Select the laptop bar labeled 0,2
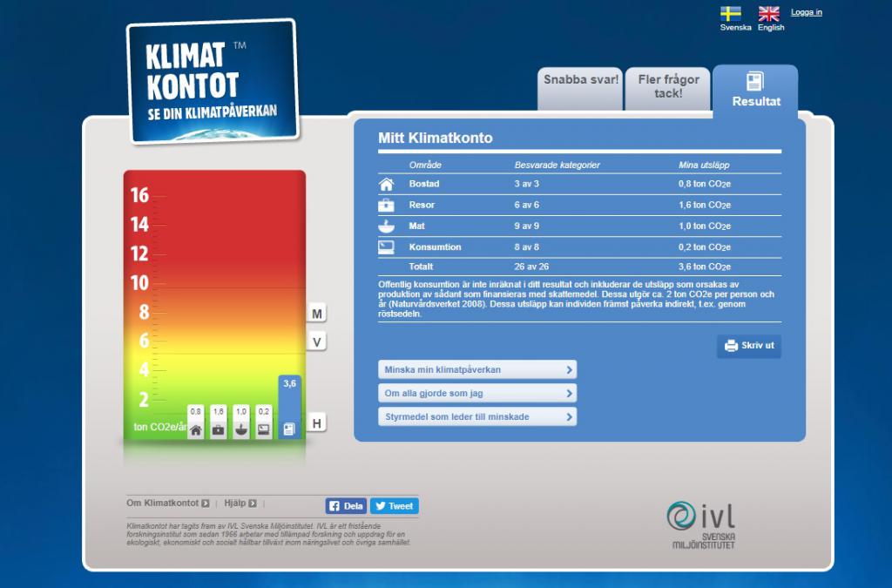892x588 pixels. [264, 422]
